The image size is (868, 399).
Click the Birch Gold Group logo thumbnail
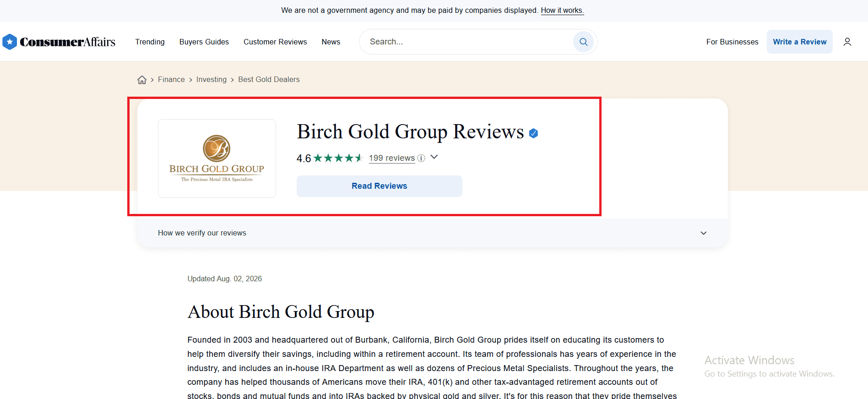[217, 159]
